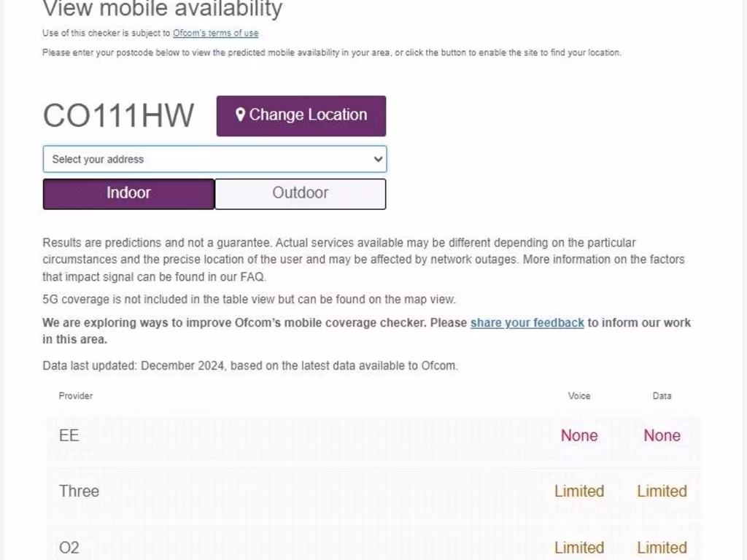This screenshot has width=747, height=560.
Task: Open the share your feedback link
Action: (x=527, y=322)
